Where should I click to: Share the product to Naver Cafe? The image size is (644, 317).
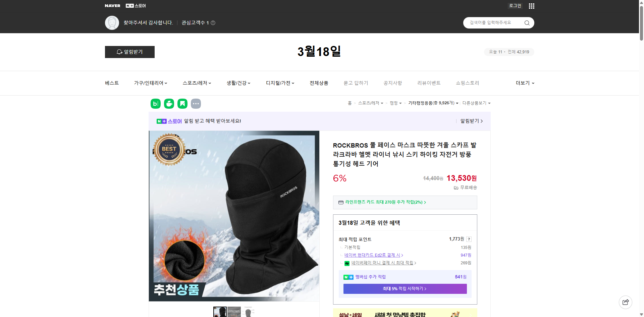pyautogui.click(x=169, y=104)
